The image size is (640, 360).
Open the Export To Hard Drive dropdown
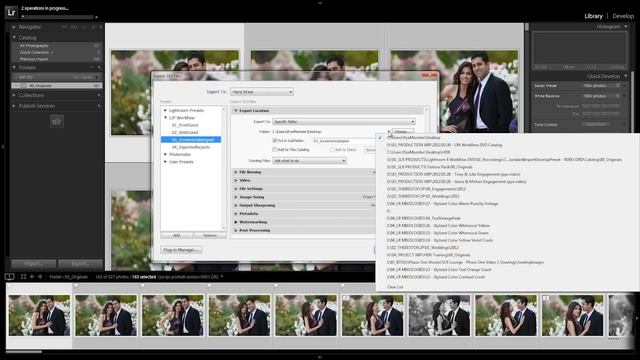point(262,92)
